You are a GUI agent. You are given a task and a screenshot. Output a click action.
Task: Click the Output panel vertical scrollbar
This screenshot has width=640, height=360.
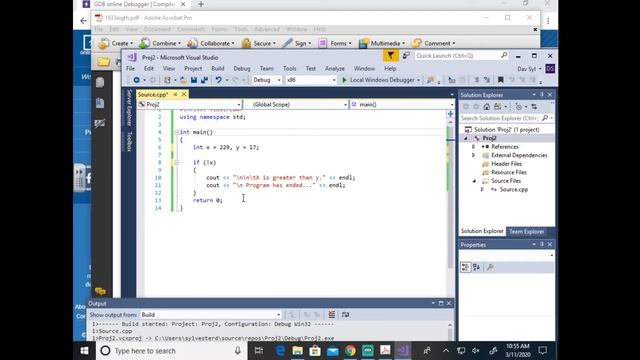point(450,331)
